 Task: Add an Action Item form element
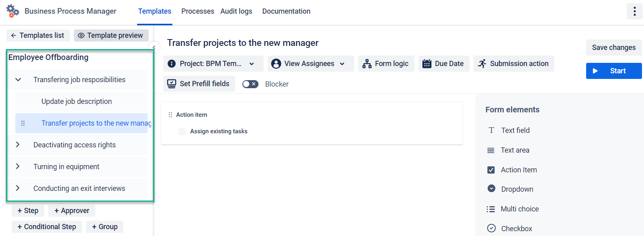click(519, 170)
